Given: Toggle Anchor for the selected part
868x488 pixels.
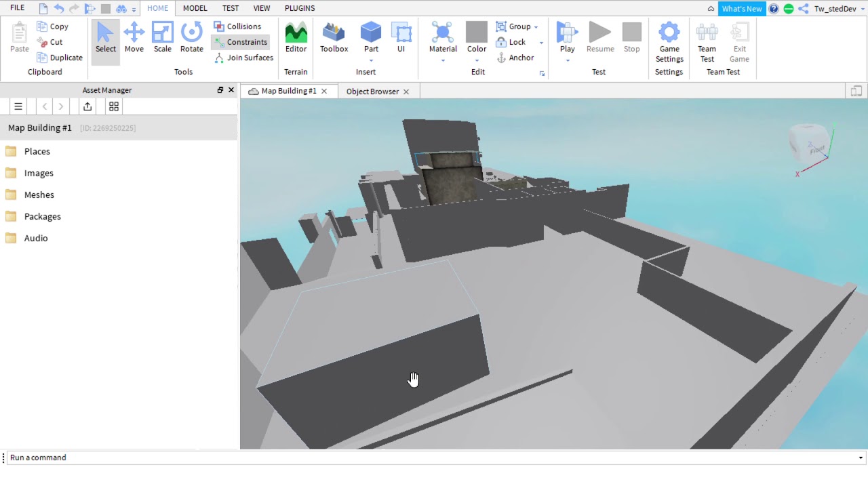Looking at the screenshot, I should coord(515,58).
